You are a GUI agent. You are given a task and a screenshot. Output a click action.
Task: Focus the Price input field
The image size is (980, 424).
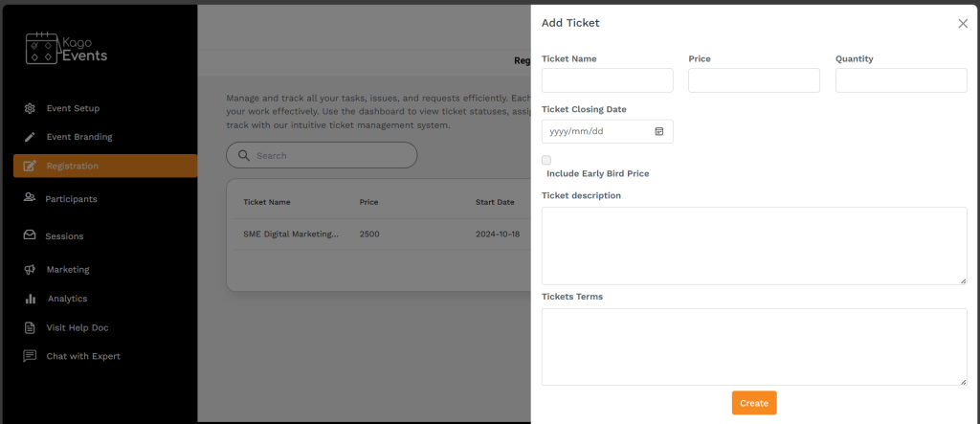(x=753, y=80)
